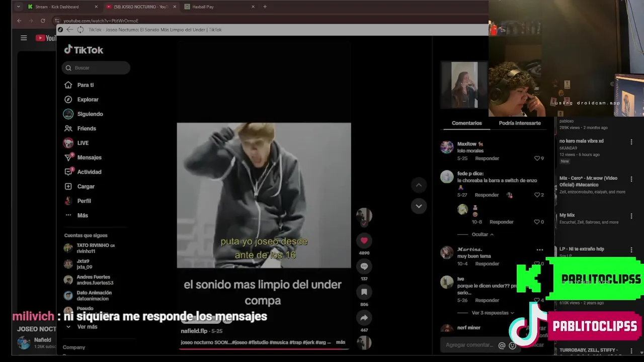This screenshot has height=362, width=644.
Task: Reply to Maxitow's comment
Action: coord(487,158)
